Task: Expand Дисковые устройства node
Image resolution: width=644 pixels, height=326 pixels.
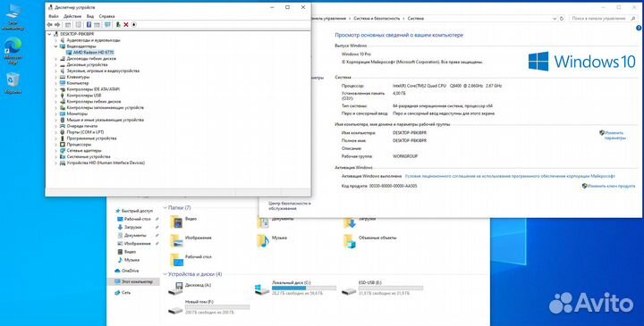Action: pyautogui.click(x=56, y=65)
